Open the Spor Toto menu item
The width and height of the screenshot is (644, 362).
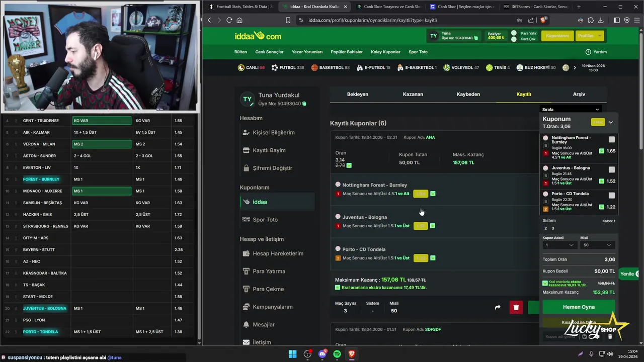pos(418,52)
